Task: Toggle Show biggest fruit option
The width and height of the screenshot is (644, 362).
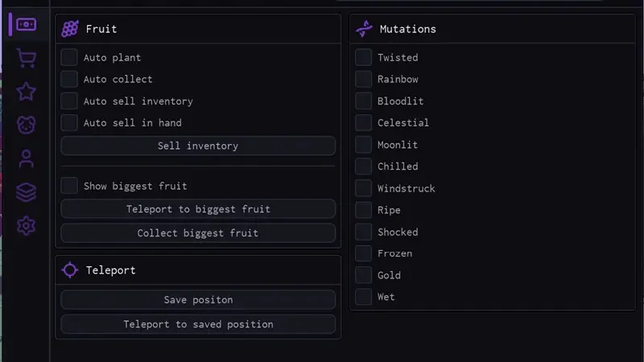Action: [x=69, y=186]
